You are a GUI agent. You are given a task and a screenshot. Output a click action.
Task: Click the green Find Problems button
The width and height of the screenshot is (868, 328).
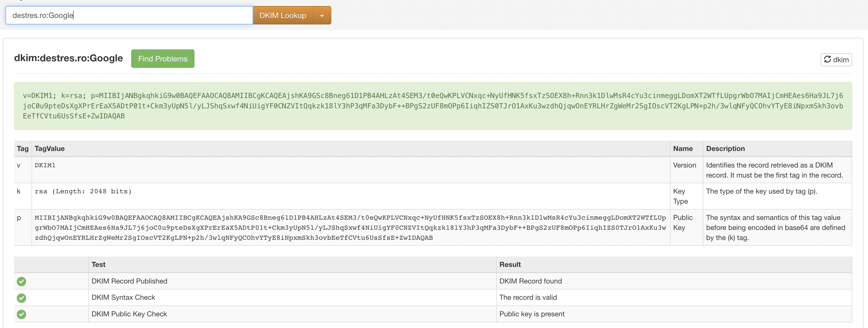163,59
